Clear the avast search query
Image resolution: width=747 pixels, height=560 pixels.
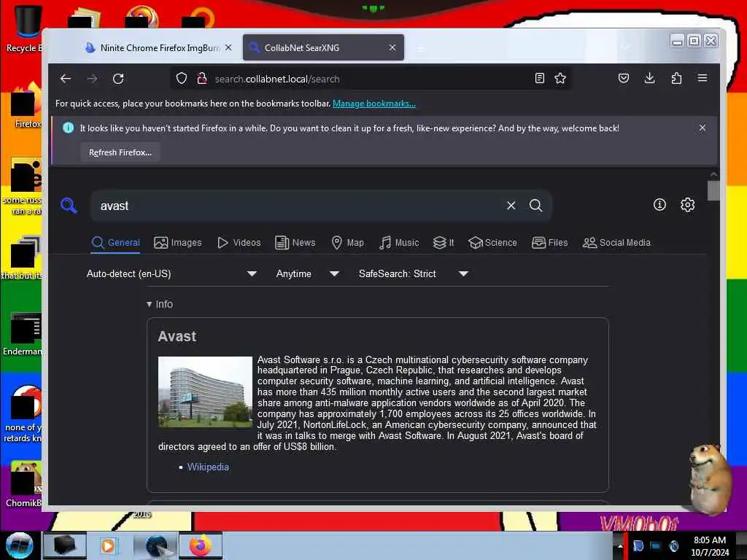click(511, 205)
